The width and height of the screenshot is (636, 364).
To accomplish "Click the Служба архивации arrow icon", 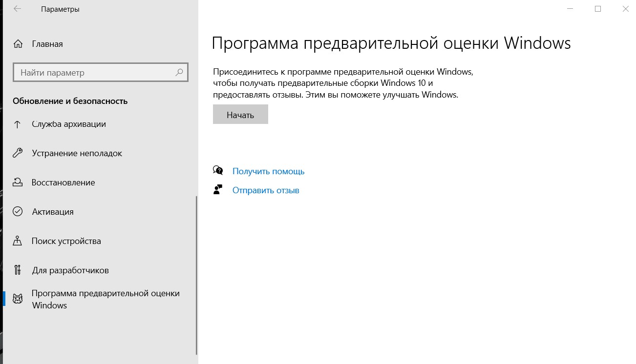I will [18, 124].
